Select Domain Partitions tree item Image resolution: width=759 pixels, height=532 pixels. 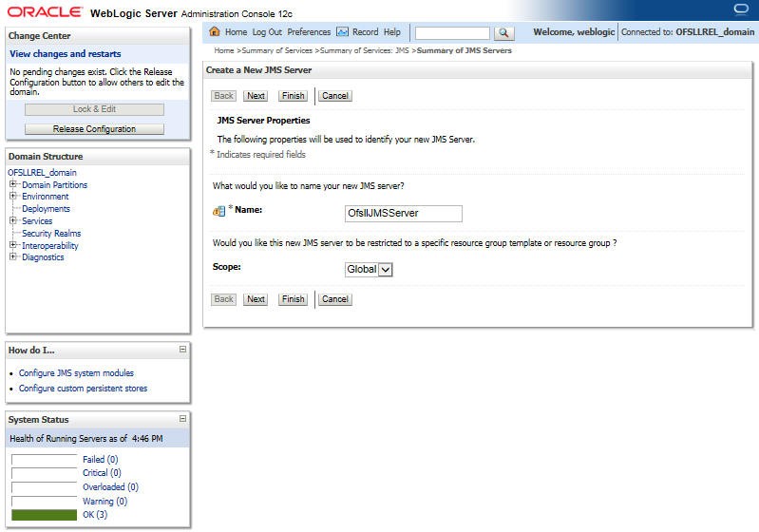(55, 184)
